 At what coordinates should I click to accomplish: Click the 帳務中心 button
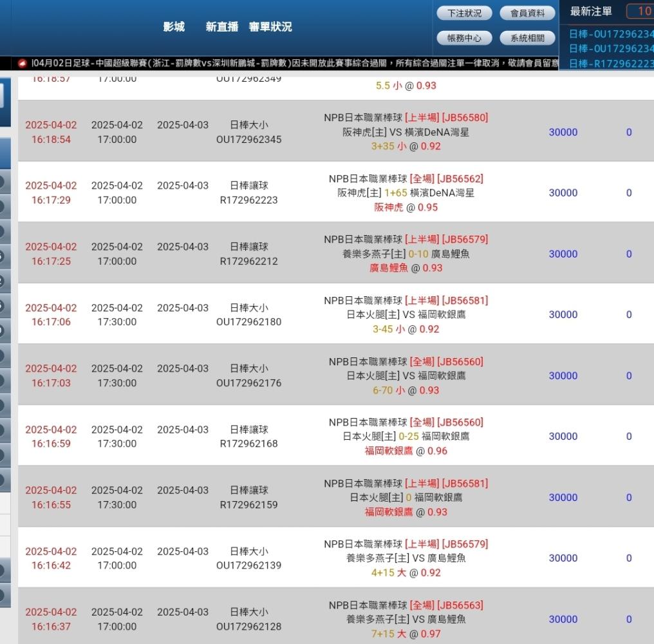pos(464,38)
